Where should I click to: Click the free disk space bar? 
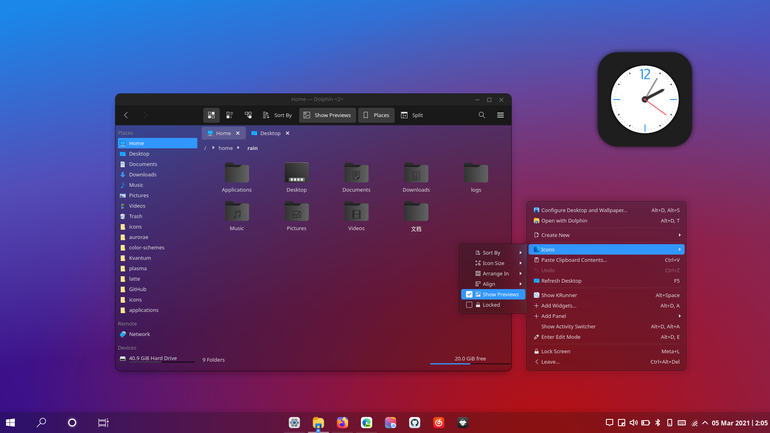coord(470,363)
